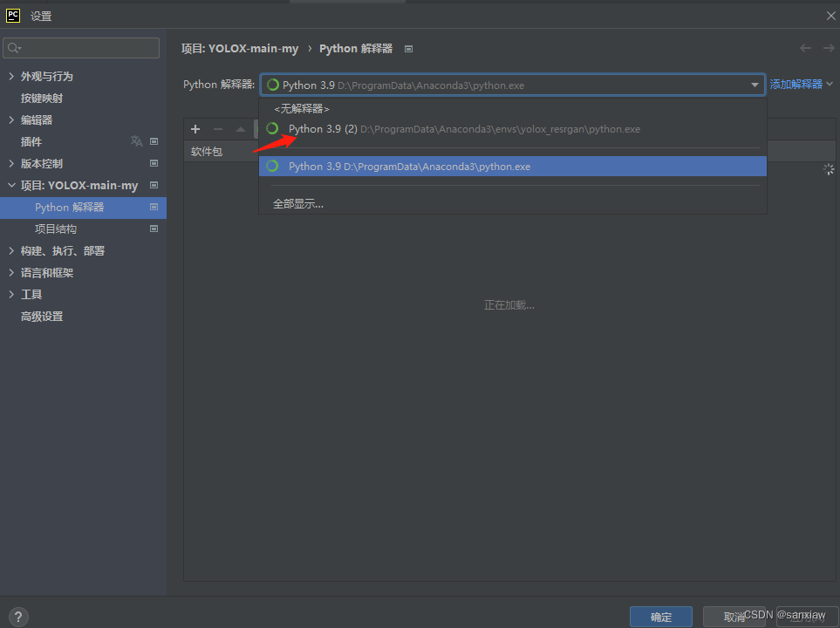The height and width of the screenshot is (628, 840).
Task: Click the PyCharm logo icon in title bar
Action: pyautogui.click(x=13, y=16)
